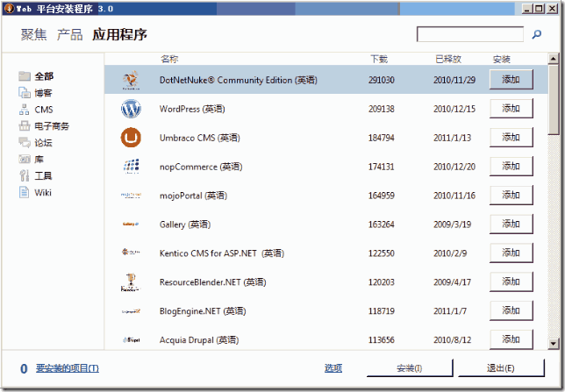Add DotNetNuke Community Edition
The width and height of the screenshot is (565, 392).
[x=511, y=79]
